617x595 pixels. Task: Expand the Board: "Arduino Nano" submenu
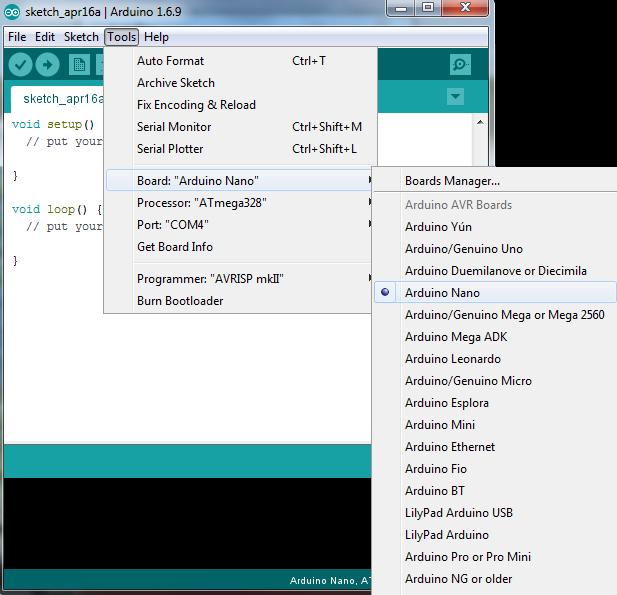click(x=239, y=181)
